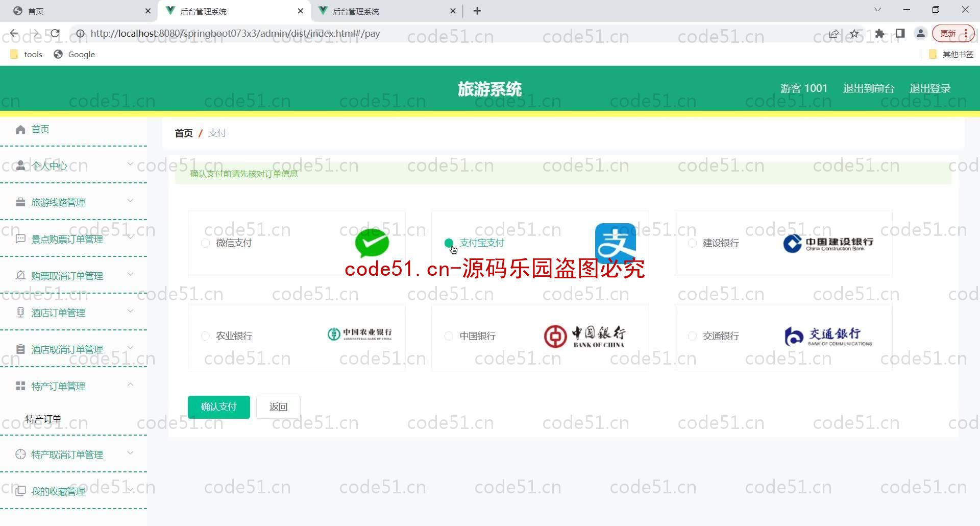The height and width of the screenshot is (526, 980).
Task: Expand the 我的收藏管理 chevron
Action: 130,490
